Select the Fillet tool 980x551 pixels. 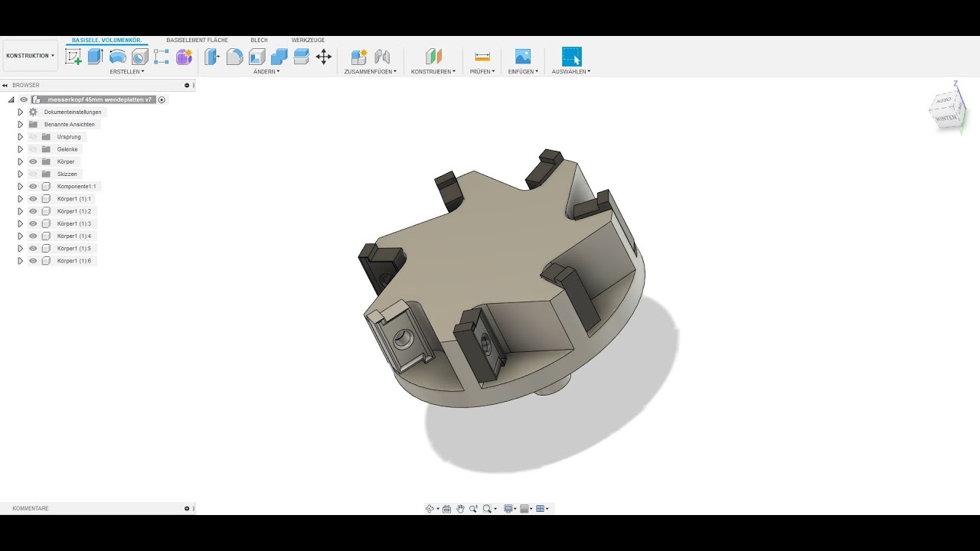pyautogui.click(x=234, y=57)
